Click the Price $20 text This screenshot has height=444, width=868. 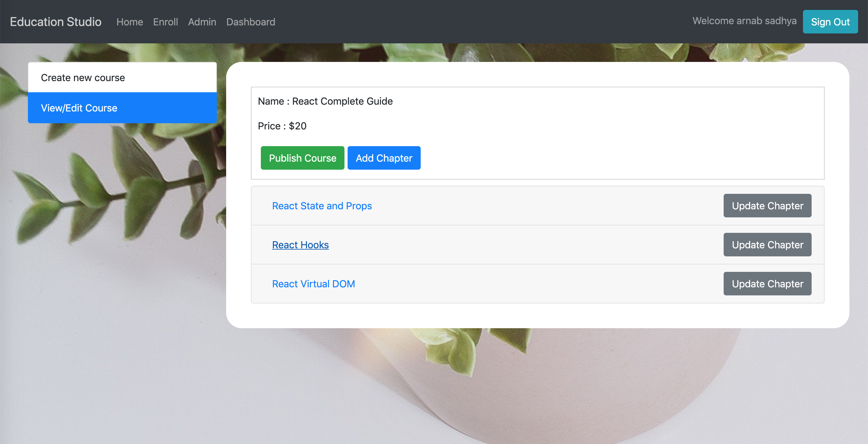coord(282,126)
